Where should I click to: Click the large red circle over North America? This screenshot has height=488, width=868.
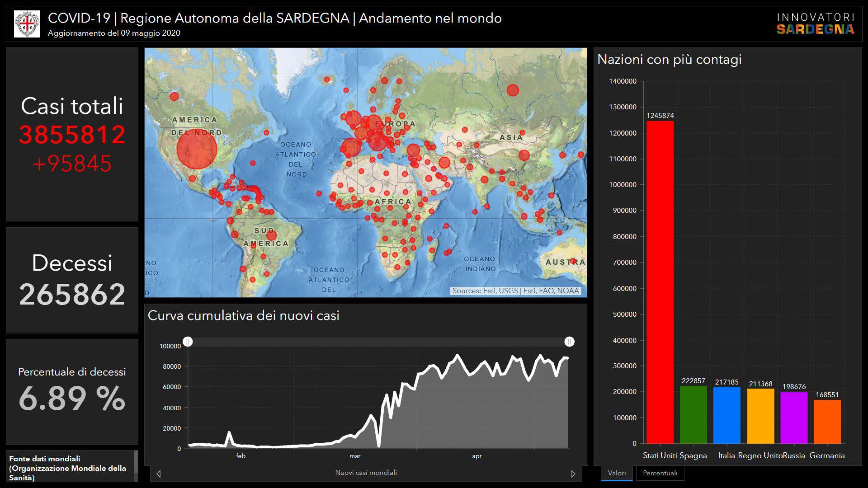(197, 149)
